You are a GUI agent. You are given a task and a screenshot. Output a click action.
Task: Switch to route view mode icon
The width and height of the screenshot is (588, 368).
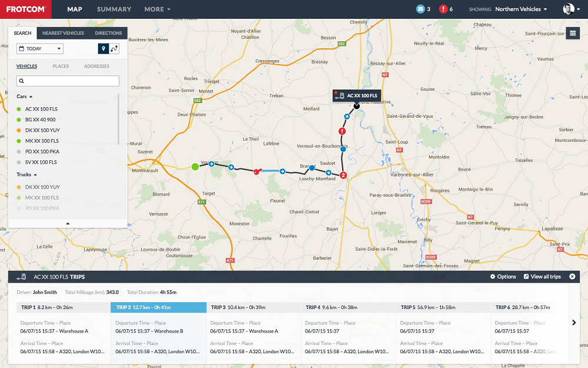point(114,48)
